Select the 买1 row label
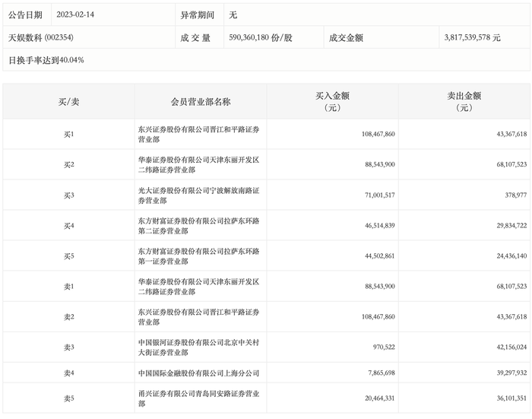This screenshot has width=532, height=419. [68, 135]
